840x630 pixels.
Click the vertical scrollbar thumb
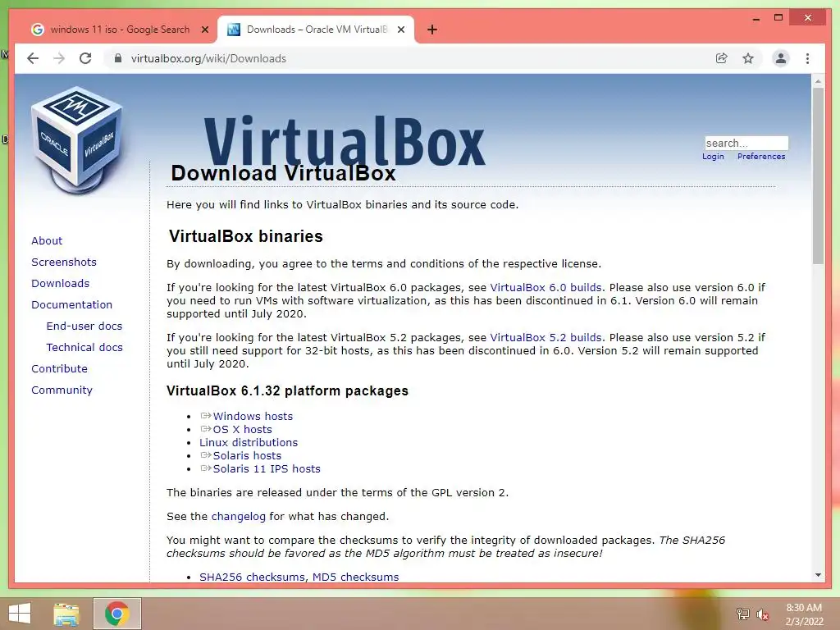click(x=818, y=176)
